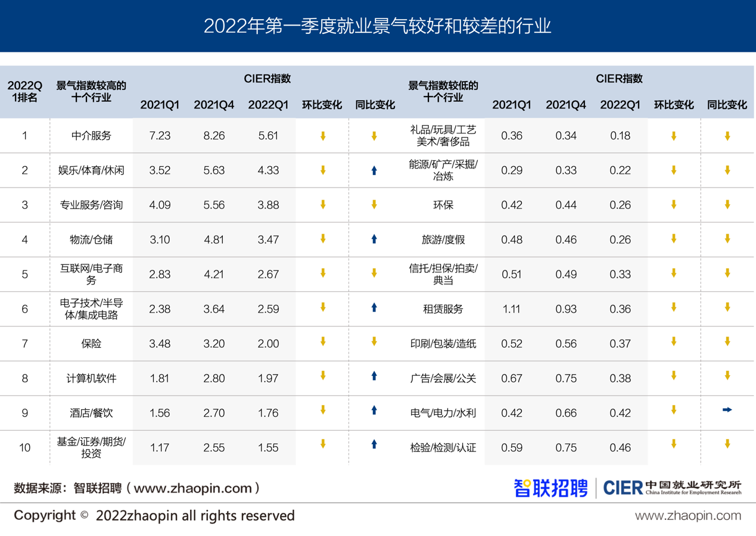The height and width of the screenshot is (536, 756).
Task: Click the 数据来源 智联招聘 source text
Action: pyautogui.click(x=137, y=488)
